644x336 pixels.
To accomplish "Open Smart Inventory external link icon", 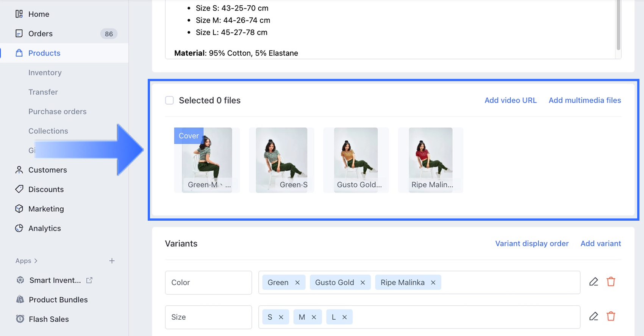I will pyautogui.click(x=89, y=280).
